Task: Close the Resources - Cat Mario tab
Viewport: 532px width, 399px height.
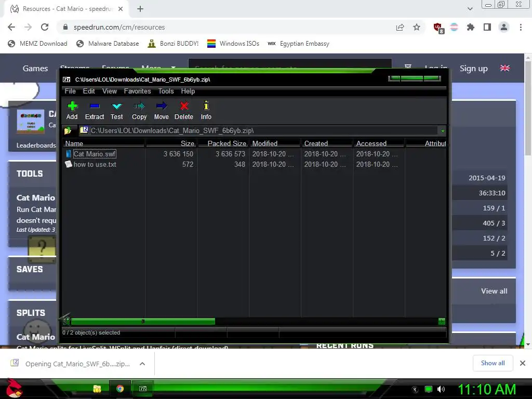Action: 121,9
